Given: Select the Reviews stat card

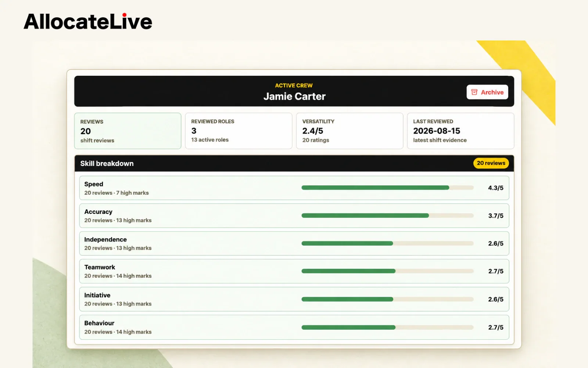Looking at the screenshot, I should coord(128,131).
